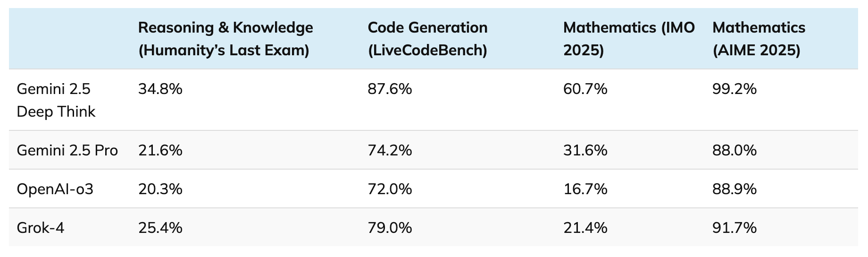868x257 pixels.
Task: Click the 99.2% AIME 2025 score
Action: pos(734,89)
